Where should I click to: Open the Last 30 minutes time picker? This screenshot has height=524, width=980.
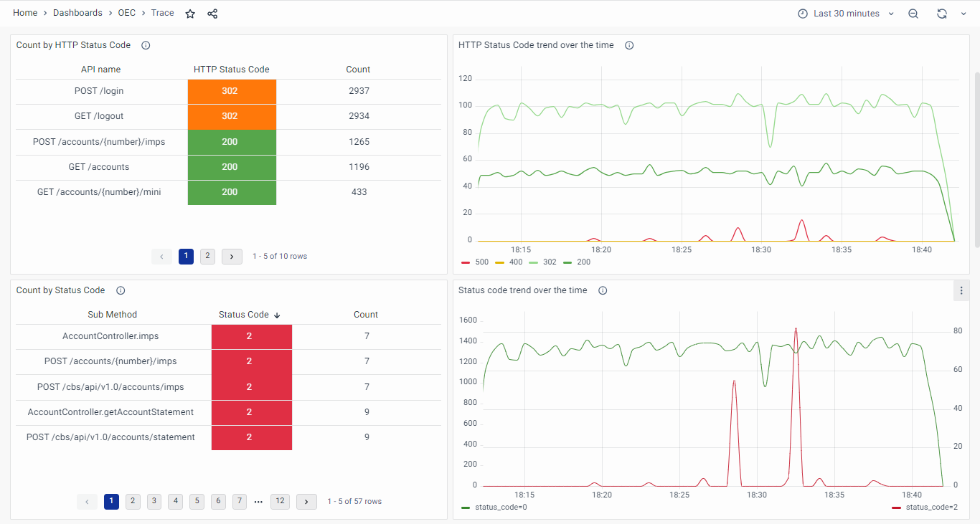[x=846, y=14]
